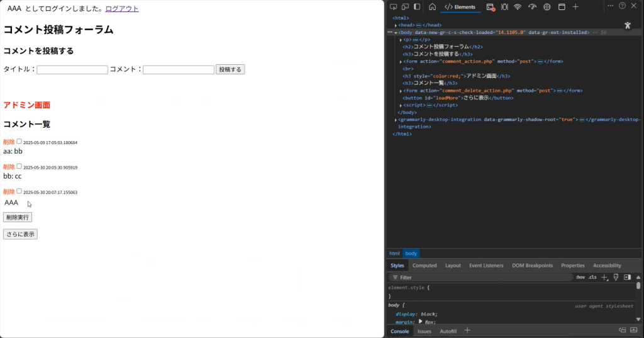The height and width of the screenshot is (338, 644).
Task: Click the ログアウト logout link
Action: tap(122, 9)
